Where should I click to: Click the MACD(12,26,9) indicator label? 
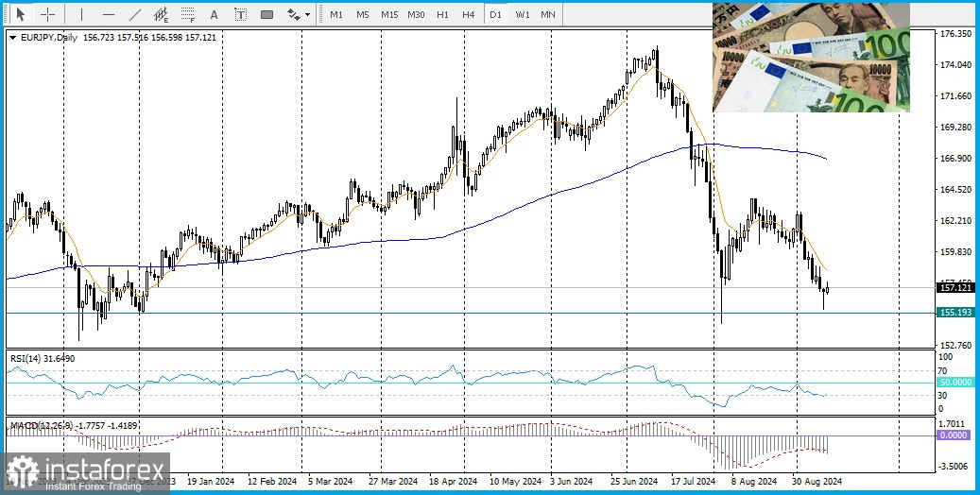pos(74,426)
